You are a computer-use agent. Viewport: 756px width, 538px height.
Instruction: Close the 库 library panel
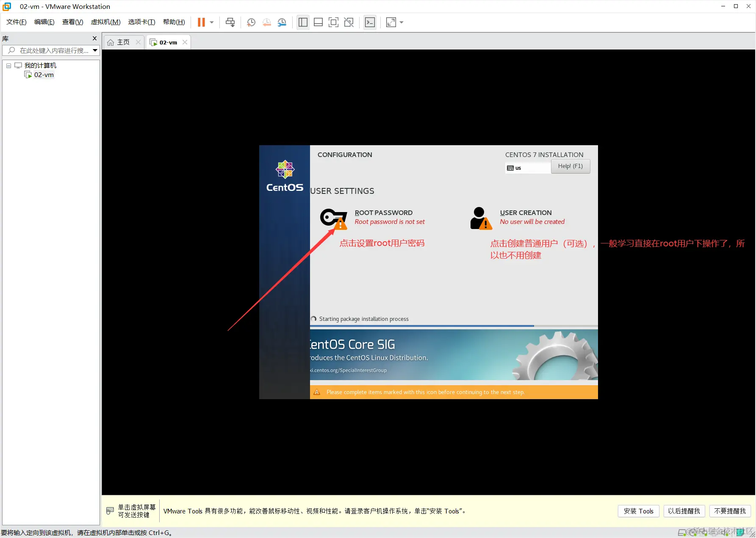[94, 39]
